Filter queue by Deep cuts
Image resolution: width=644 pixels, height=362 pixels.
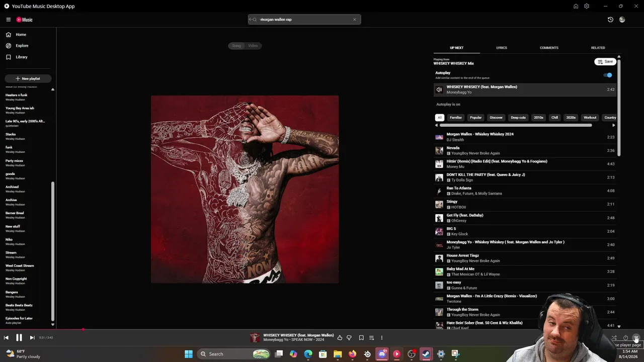(518, 118)
